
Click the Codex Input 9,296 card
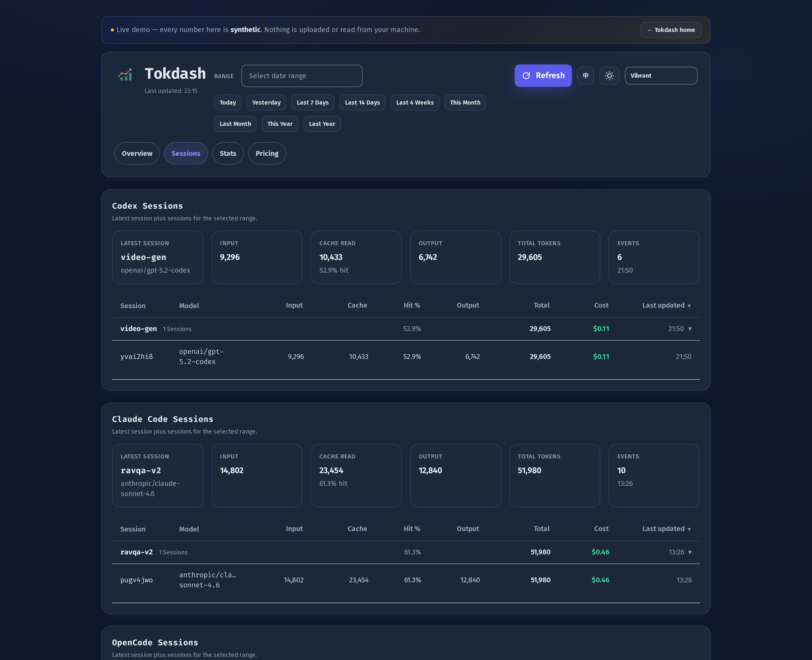click(x=257, y=257)
